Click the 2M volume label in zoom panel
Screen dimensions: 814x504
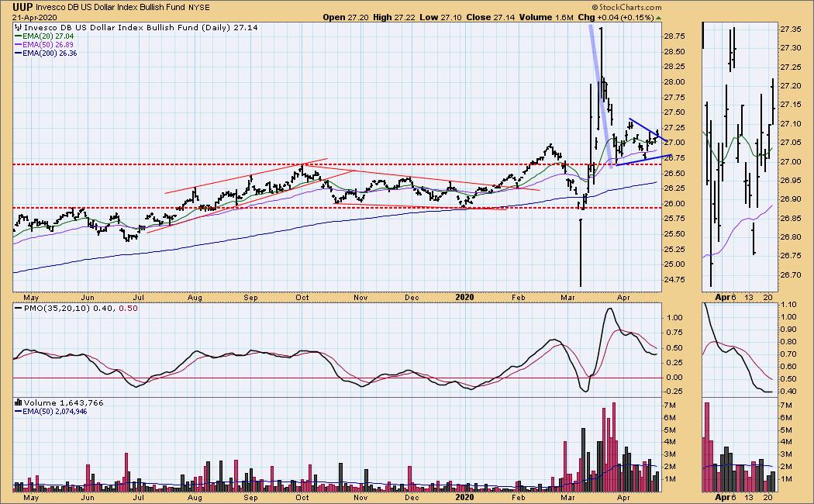click(x=785, y=467)
